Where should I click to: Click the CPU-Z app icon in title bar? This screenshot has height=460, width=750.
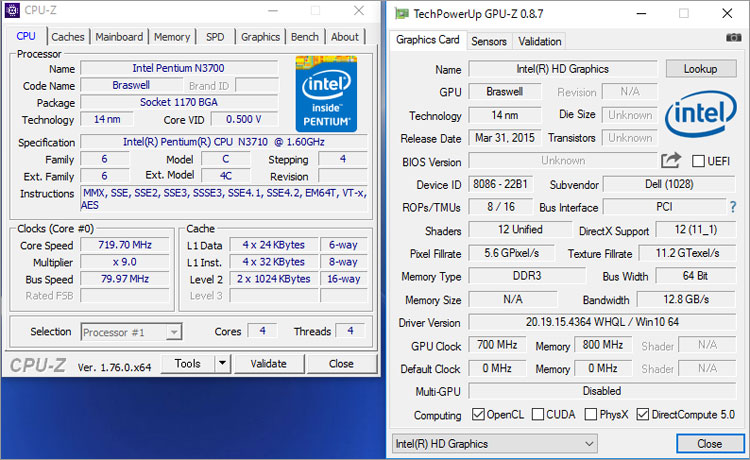pyautogui.click(x=12, y=10)
